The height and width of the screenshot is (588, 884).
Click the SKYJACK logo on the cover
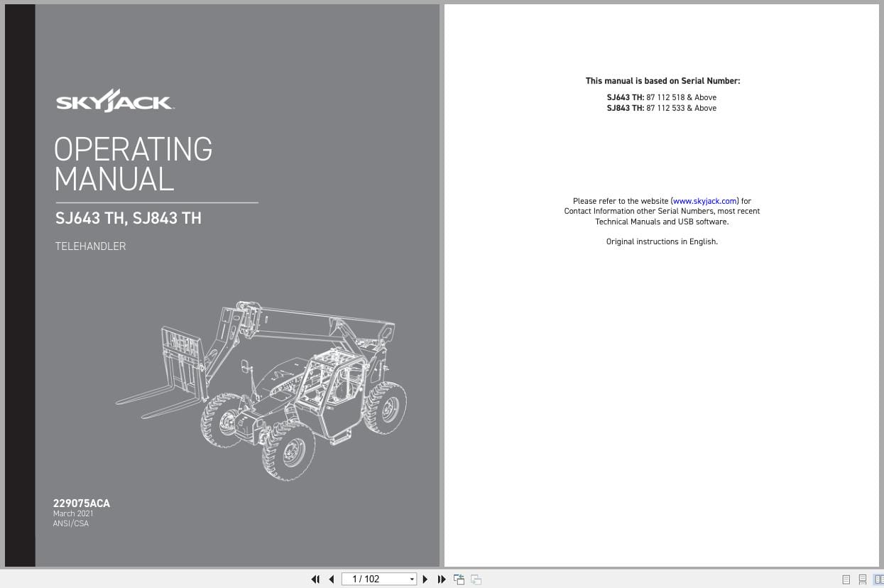[114, 99]
